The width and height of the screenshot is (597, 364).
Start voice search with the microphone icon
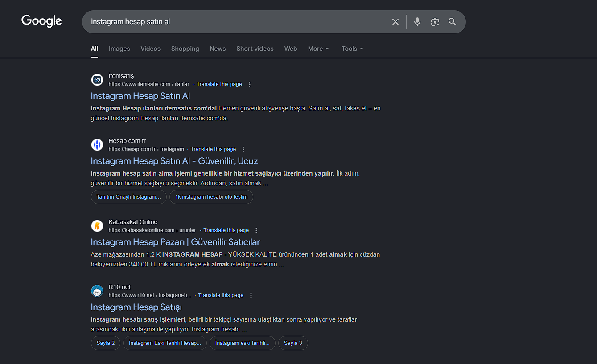417,22
